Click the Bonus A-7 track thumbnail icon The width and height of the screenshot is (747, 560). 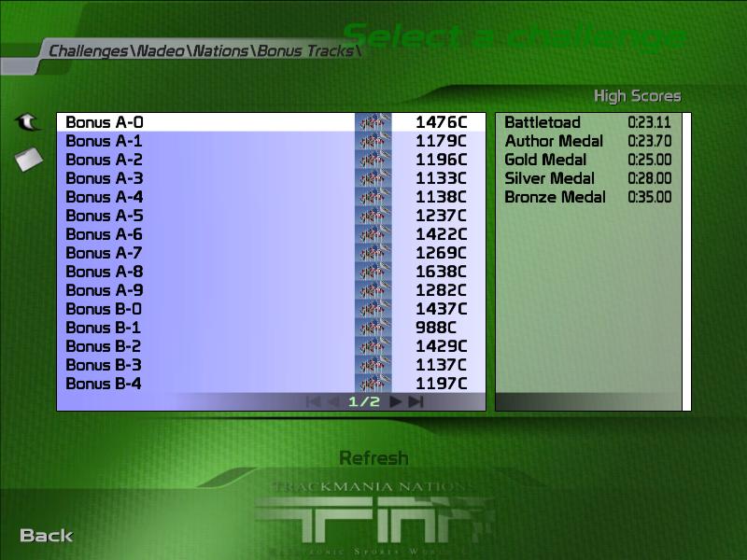pyautogui.click(x=373, y=253)
